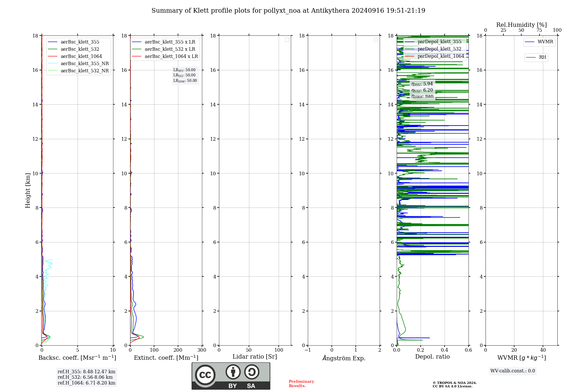Image resolution: width=577 pixels, height=392 pixels.
Task: Click the ref.H_1064: 6.71-8.20 km text
Action: [x=86, y=383]
